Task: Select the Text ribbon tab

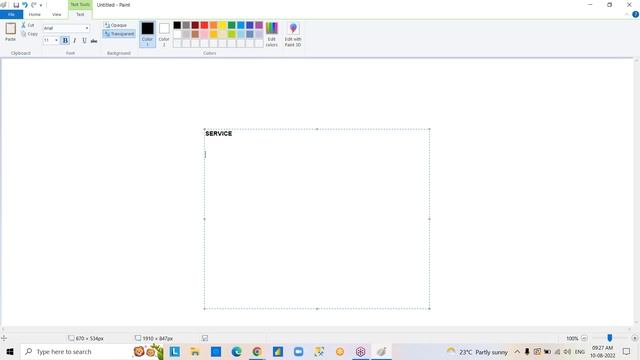Action: point(80,14)
